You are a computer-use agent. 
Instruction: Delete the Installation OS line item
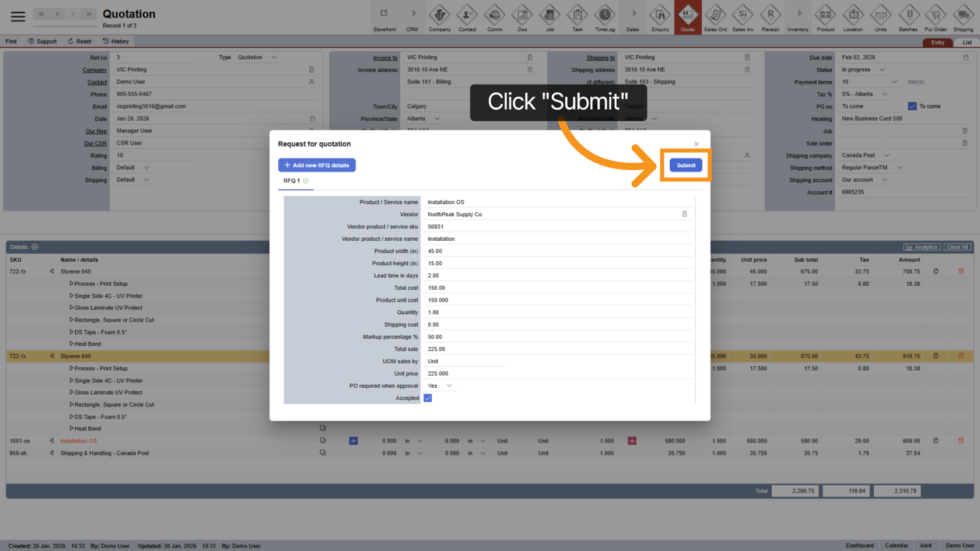click(961, 441)
